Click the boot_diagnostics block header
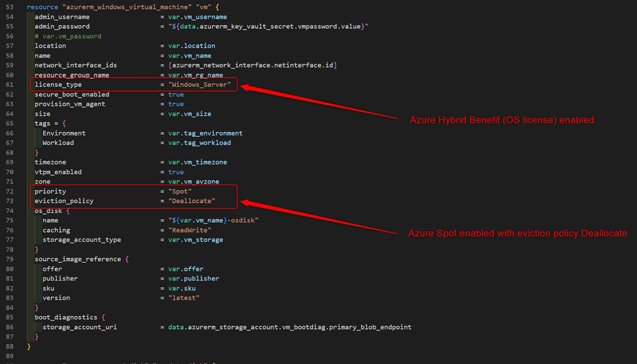The image size is (637, 364). [x=70, y=317]
